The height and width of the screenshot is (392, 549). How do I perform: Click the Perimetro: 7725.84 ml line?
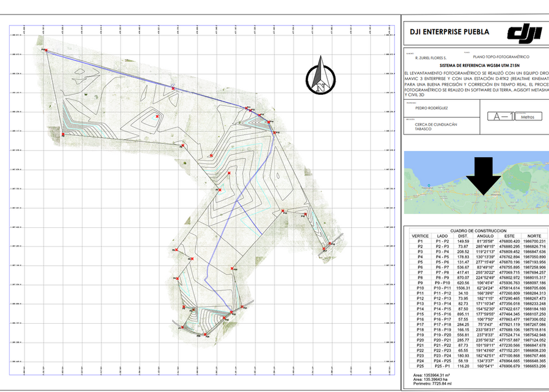click(x=433, y=383)
